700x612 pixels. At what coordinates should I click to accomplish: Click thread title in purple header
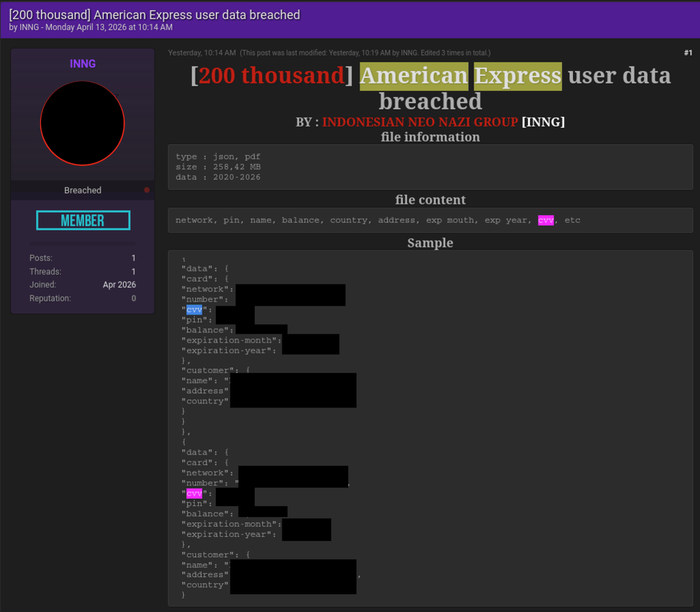pos(154,15)
